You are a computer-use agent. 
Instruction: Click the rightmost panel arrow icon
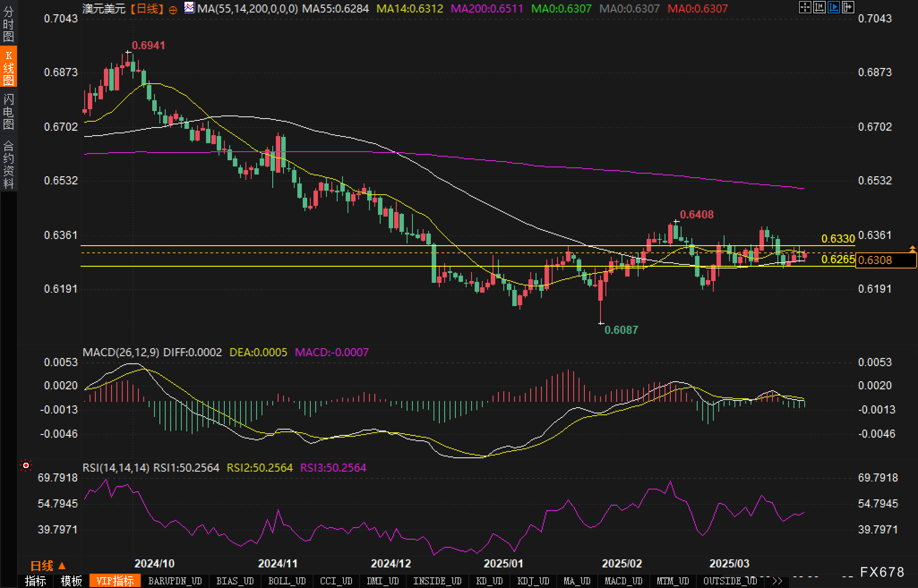tap(848, 7)
